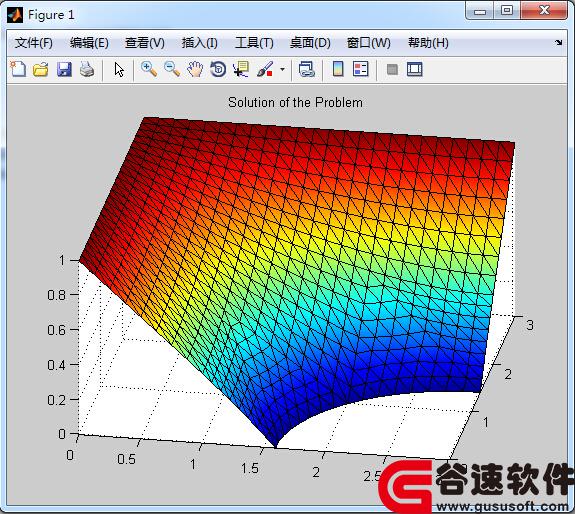The image size is (575, 514).
Task: Open the 帮助(H) menu
Action: [428, 43]
